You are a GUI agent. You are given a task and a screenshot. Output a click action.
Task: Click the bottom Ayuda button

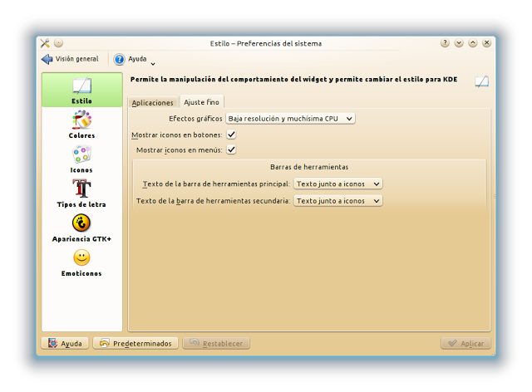(x=63, y=343)
